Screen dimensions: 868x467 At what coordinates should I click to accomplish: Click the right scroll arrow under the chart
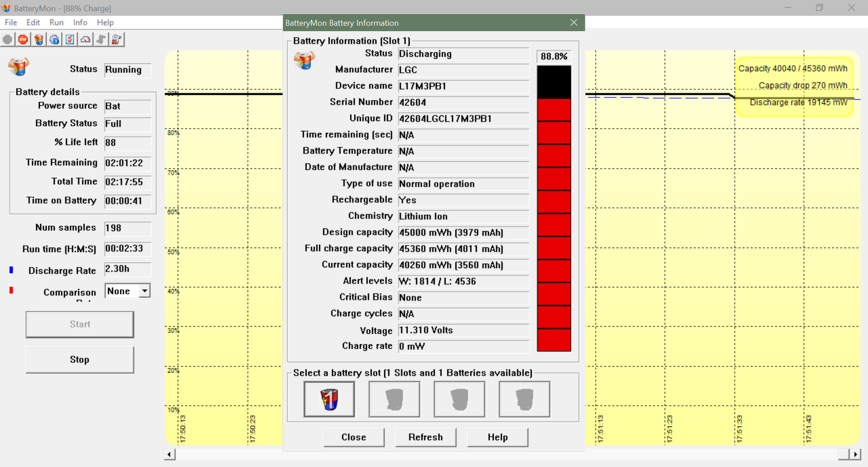click(x=855, y=454)
